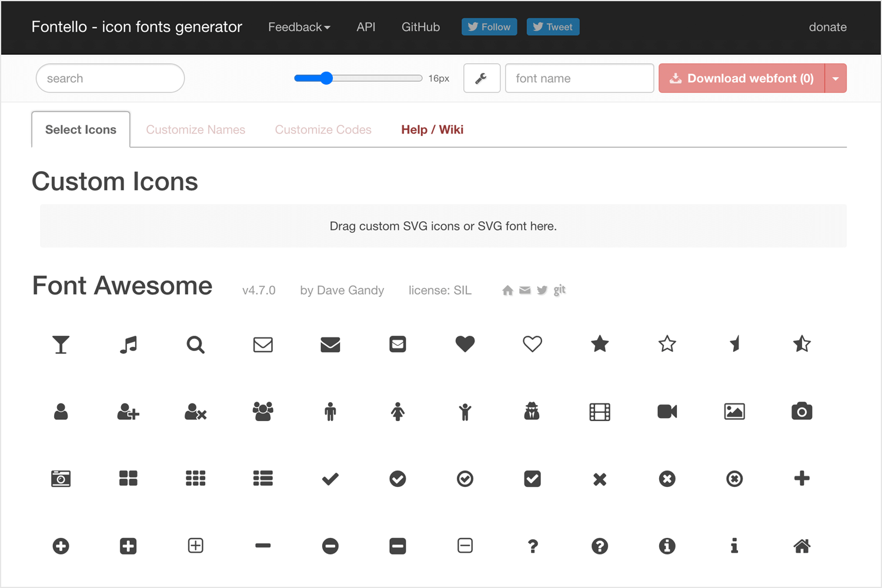882x588 pixels.
Task: Select the film strip icon
Action: click(x=600, y=412)
